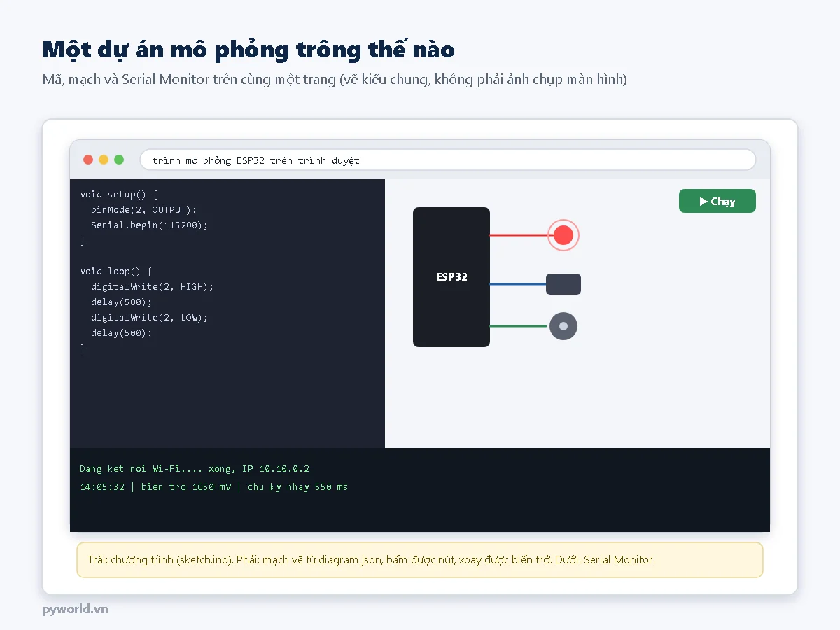Click the yellow minimize window dot
The width and height of the screenshot is (840, 630).
coord(104,160)
